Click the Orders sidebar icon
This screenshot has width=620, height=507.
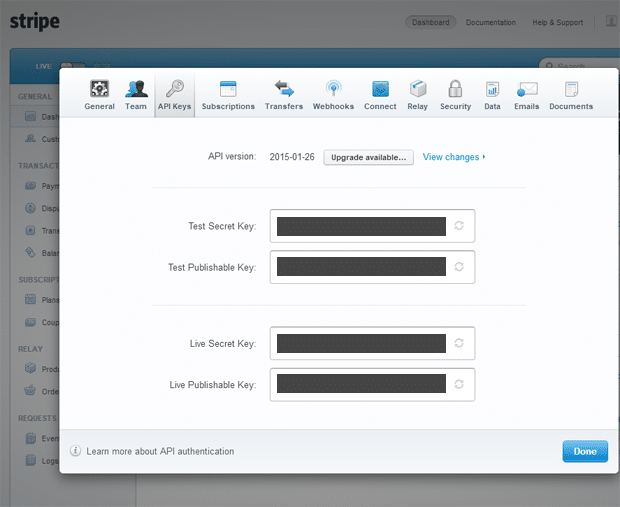(x=30, y=391)
